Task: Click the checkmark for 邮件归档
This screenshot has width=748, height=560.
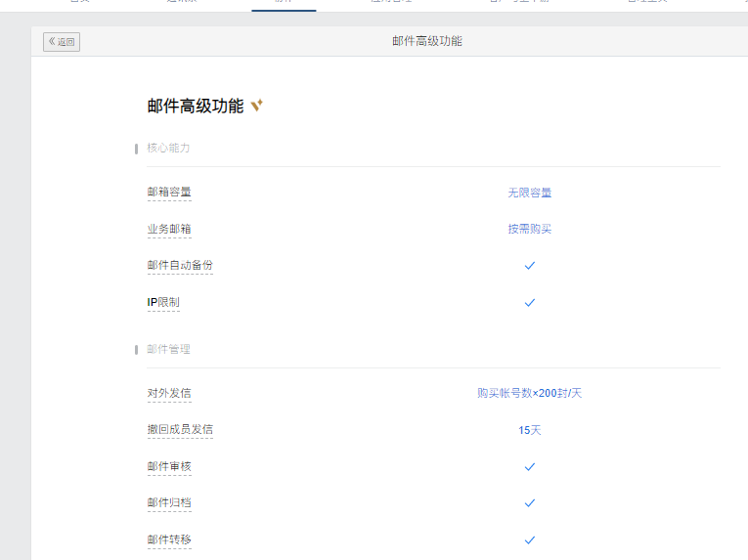Action: point(529,503)
